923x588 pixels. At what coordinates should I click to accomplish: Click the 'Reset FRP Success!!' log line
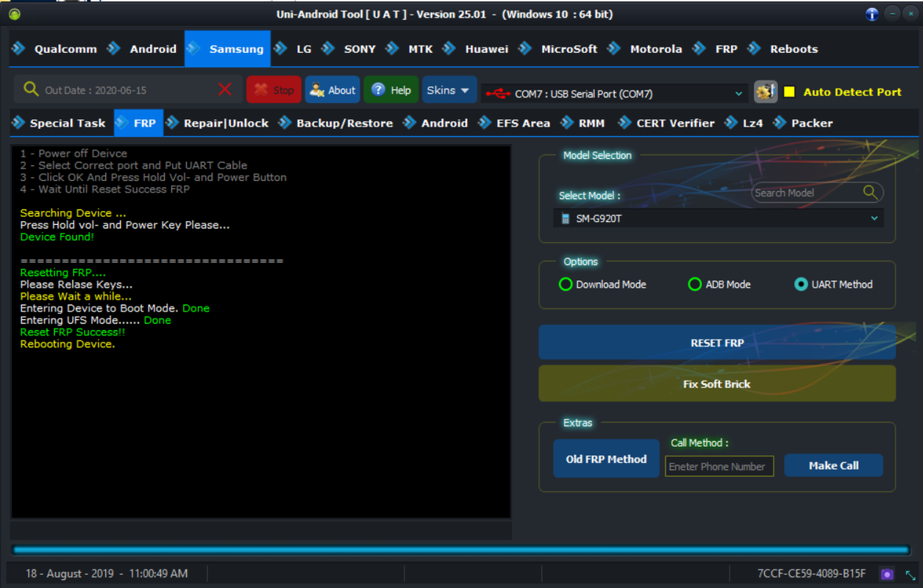[x=73, y=332]
